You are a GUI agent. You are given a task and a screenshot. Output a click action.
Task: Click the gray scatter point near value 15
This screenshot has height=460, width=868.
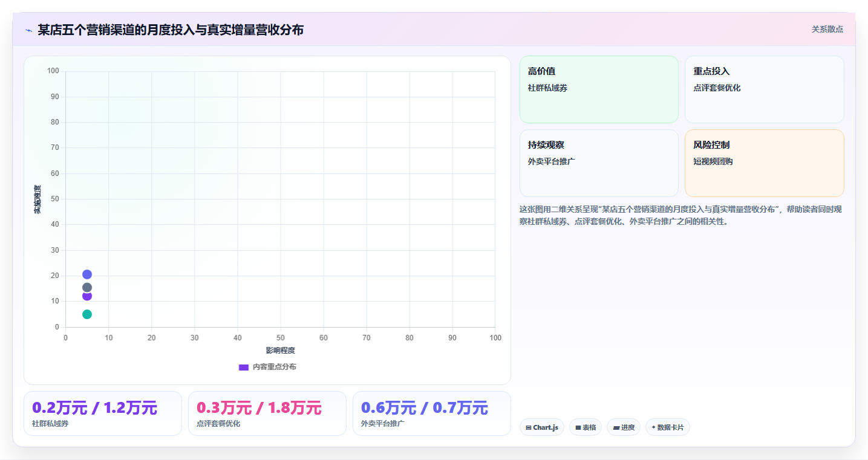(87, 288)
